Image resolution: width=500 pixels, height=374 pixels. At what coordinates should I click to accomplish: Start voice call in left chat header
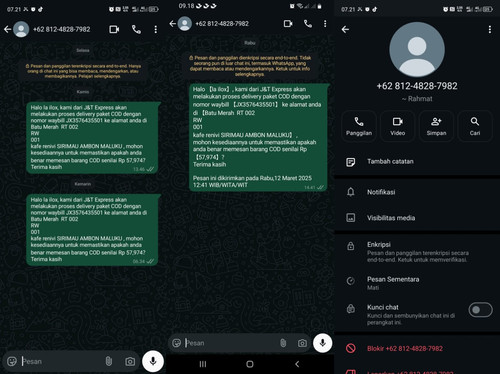pos(136,29)
